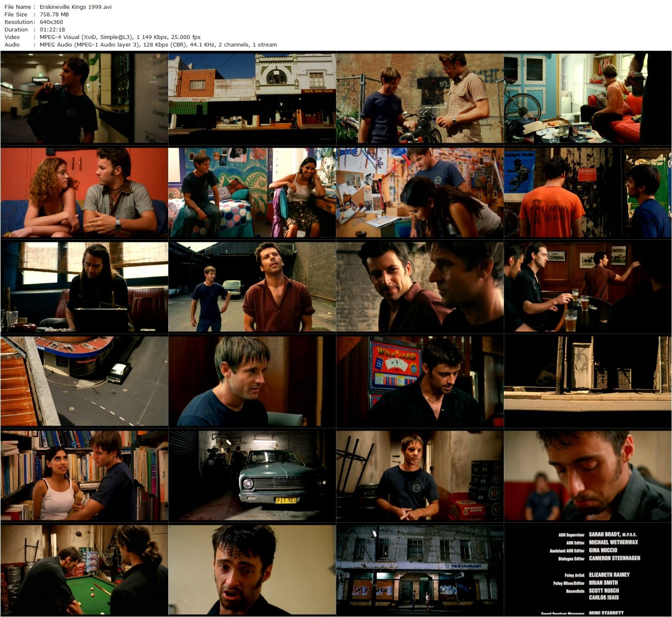The image size is (672, 617).
Task: Select the Wild Card slot machine thumbnail
Action: (x=419, y=379)
